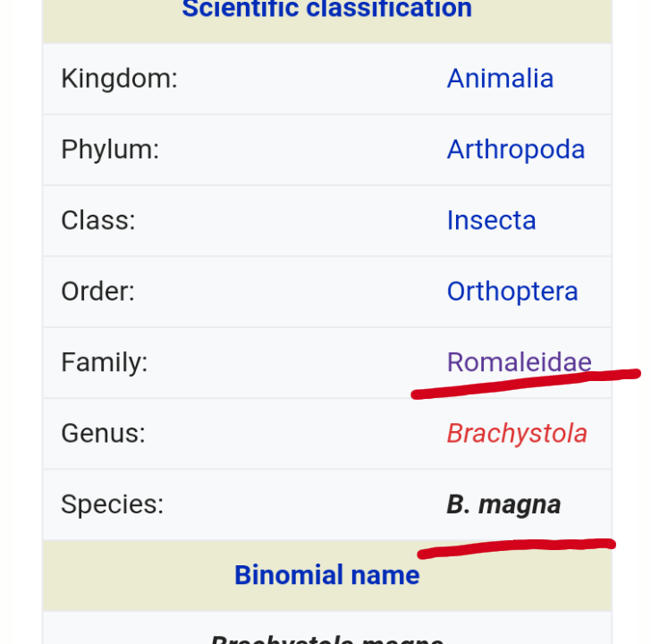Click the blank margin left of the infobox
Screen dimensions: 651x644
click(21, 322)
